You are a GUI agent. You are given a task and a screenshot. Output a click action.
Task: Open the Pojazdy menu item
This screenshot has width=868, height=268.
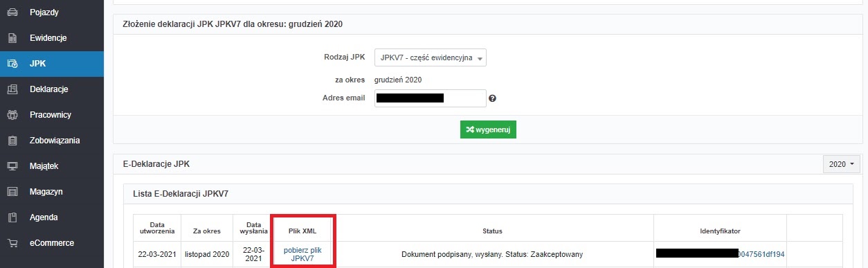(52, 12)
